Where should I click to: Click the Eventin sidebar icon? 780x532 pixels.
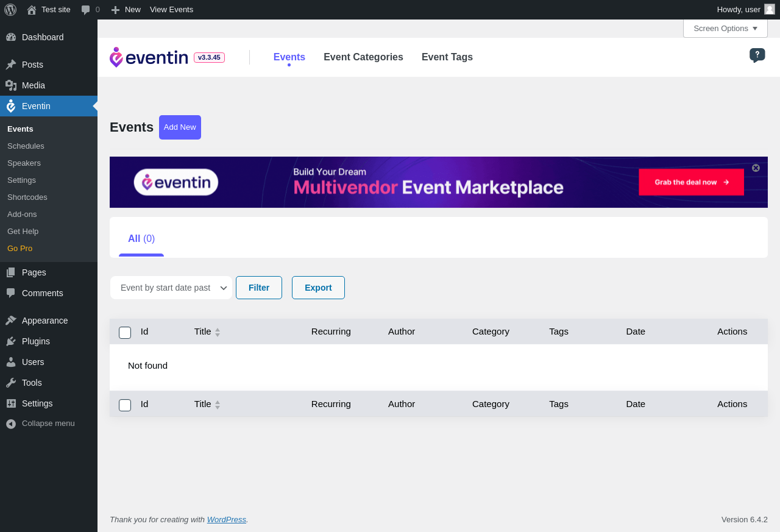point(11,106)
